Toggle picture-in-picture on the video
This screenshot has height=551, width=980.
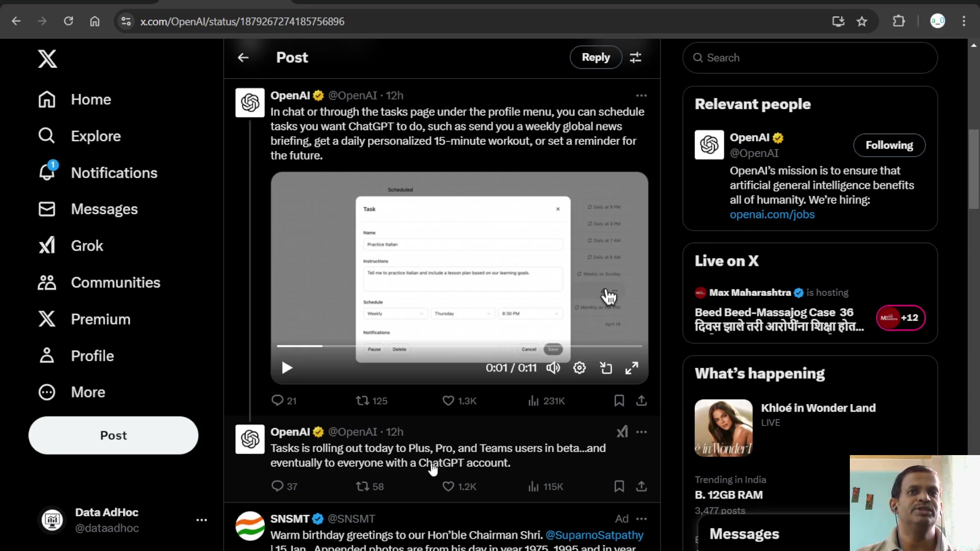(x=606, y=368)
